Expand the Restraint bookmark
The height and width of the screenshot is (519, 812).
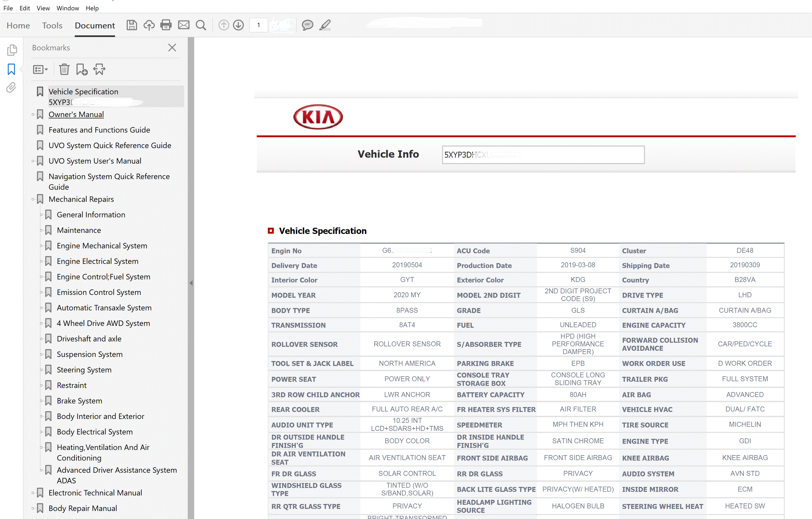(41, 386)
